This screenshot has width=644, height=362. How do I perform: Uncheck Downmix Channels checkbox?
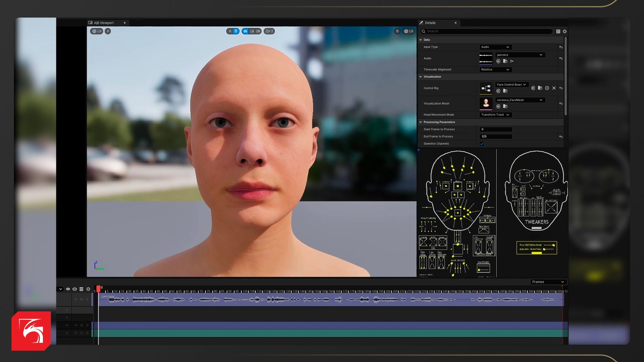[x=482, y=144]
